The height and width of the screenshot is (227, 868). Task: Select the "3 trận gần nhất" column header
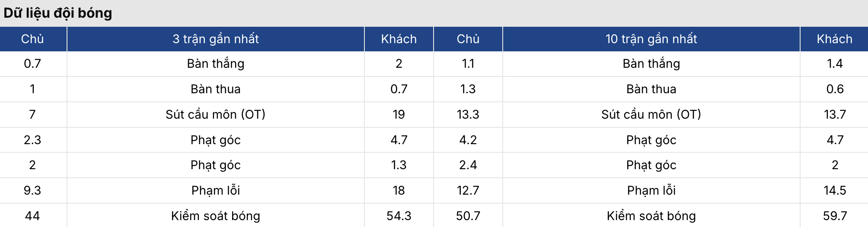click(215, 39)
